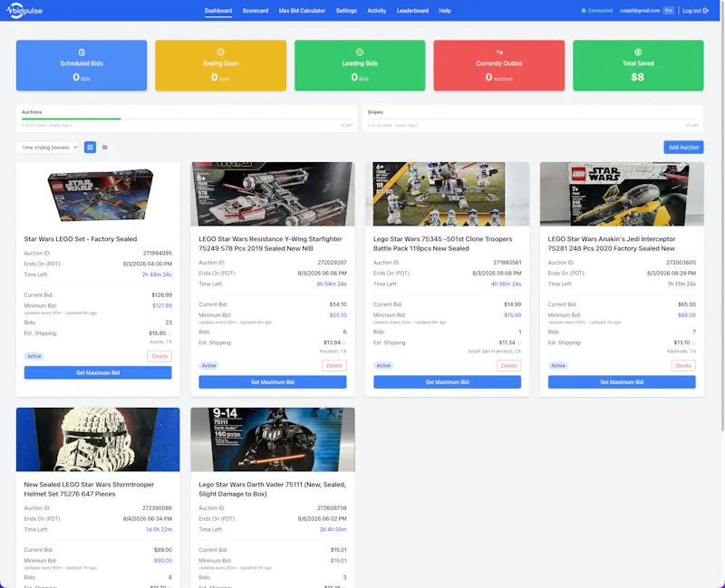Click the 75345 Clone Troopers title
Screen dimensions: 725x588
(442, 244)
